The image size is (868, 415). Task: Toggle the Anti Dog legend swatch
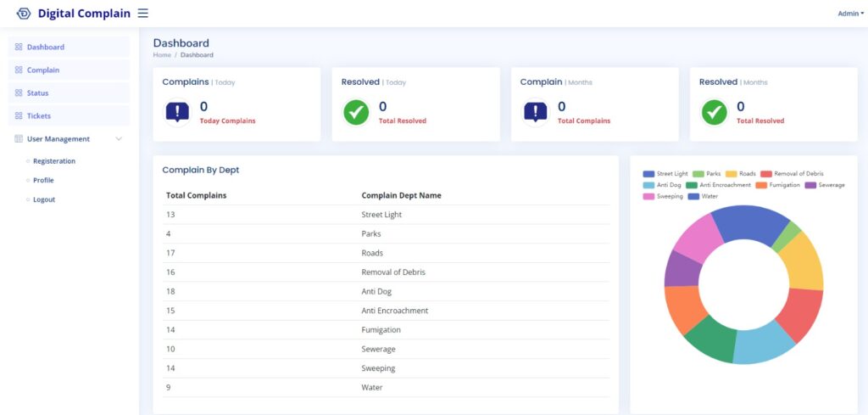[648, 185]
